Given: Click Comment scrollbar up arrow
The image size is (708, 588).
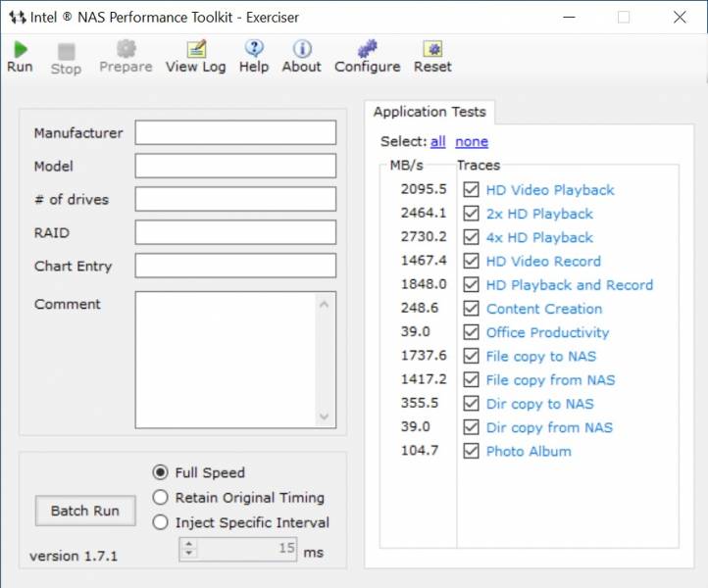Looking at the screenshot, I should (324, 305).
